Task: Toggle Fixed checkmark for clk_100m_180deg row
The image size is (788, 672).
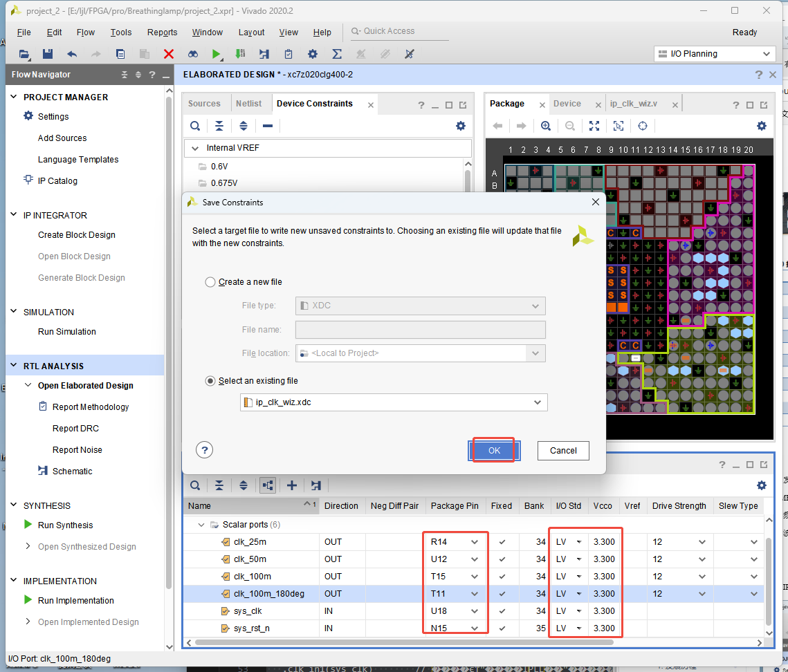Action: tap(502, 594)
